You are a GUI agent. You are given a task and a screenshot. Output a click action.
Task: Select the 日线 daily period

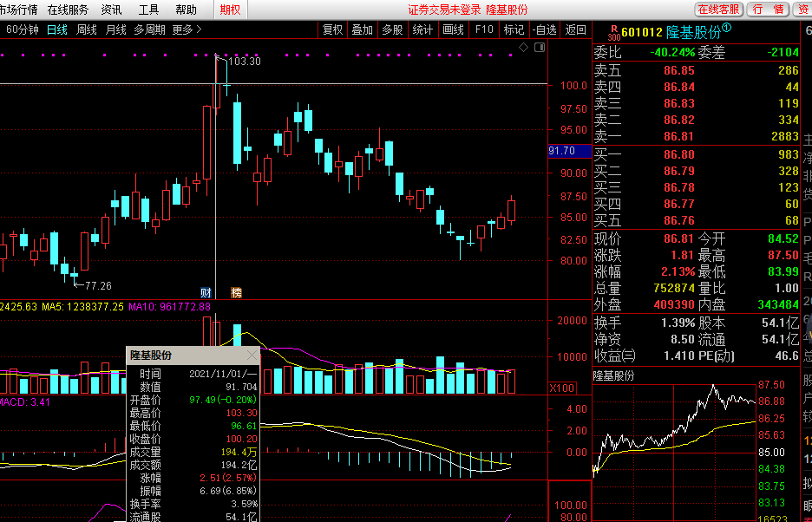tap(57, 30)
